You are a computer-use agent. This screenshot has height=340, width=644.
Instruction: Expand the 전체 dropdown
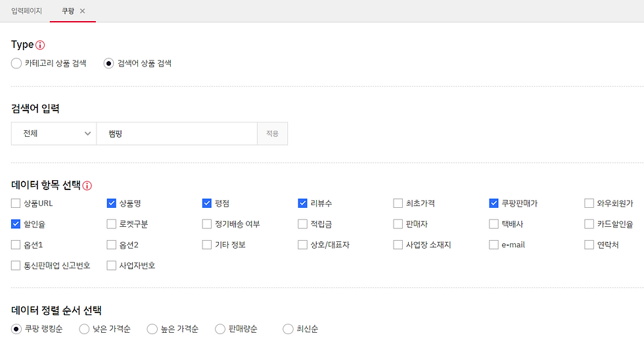[x=54, y=134]
